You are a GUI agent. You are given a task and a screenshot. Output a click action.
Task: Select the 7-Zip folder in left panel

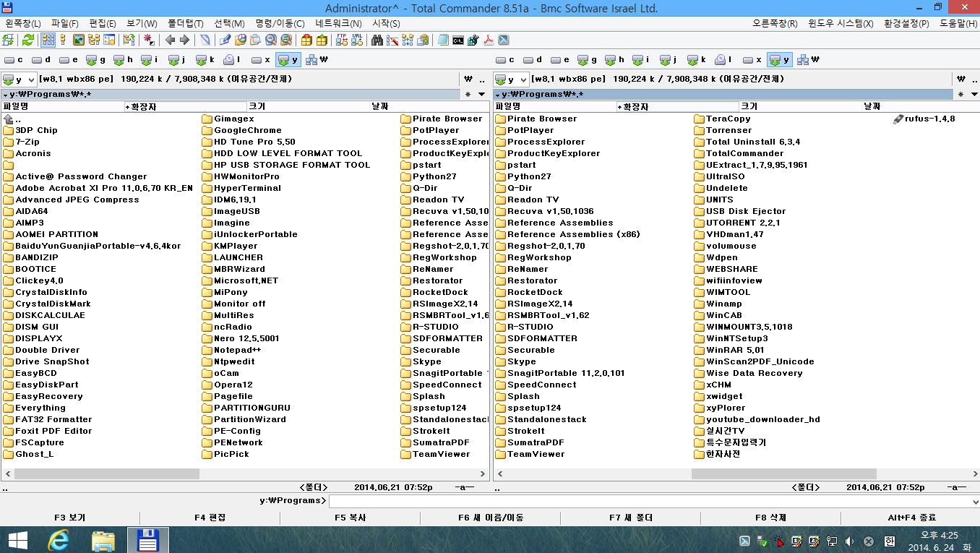(x=21, y=142)
